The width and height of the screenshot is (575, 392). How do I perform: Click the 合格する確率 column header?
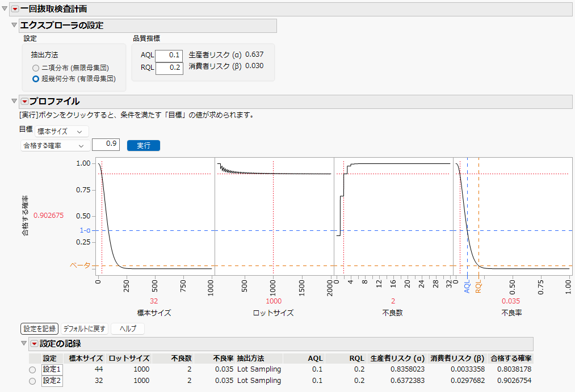(x=511, y=359)
